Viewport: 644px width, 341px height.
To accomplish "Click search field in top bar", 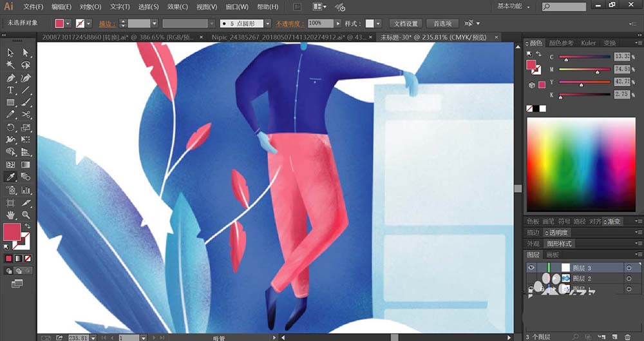I will 564,6.
